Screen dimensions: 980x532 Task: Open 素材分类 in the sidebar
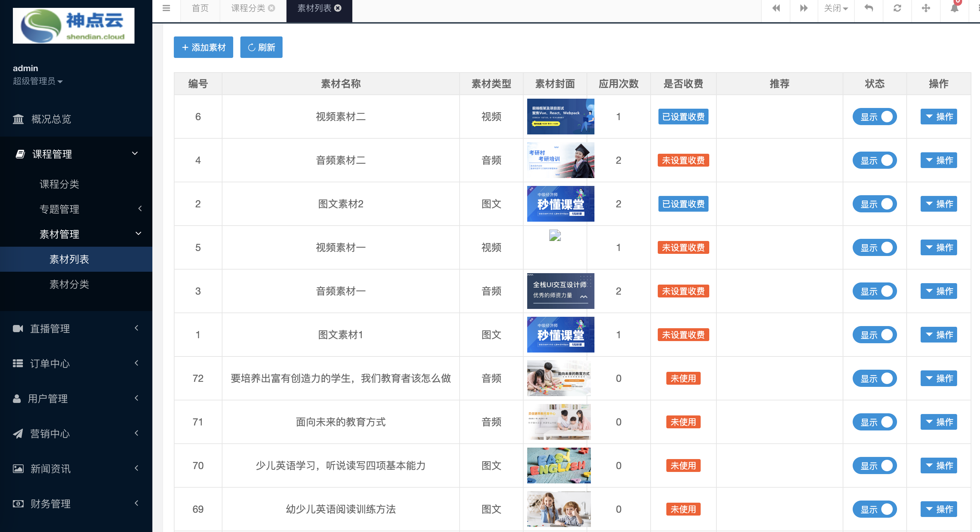click(x=69, y=284)
